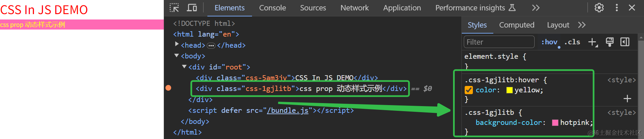Toggle the device toolbar icon
Viewport: 644px width, 139px height.
(x=192, y=8)
